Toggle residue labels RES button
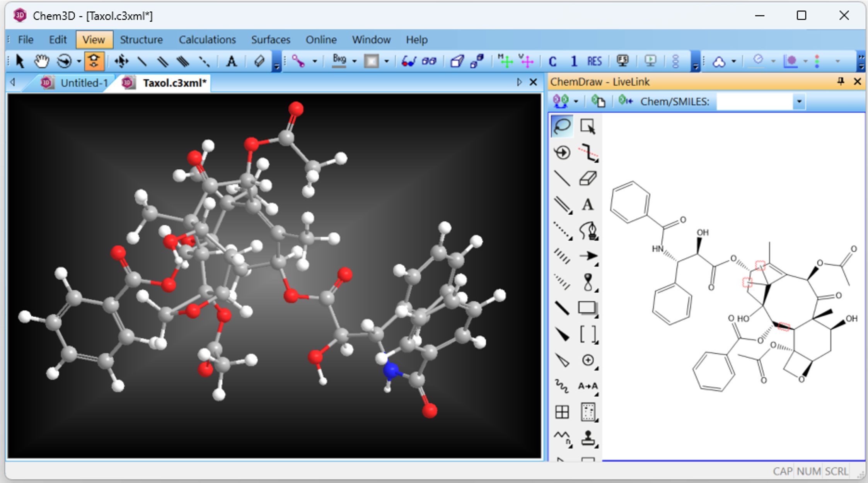This screenshot has width=868, height=483. pos(594,61)
